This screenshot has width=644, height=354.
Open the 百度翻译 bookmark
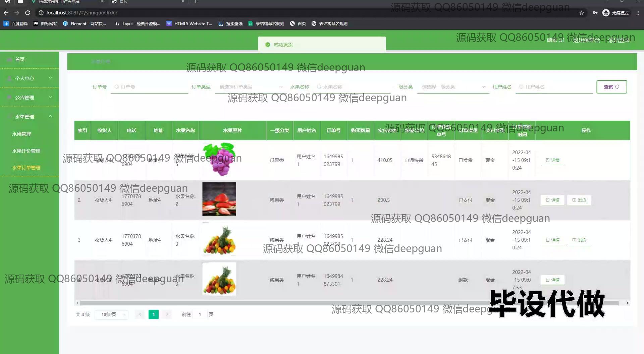pyautogui.click(x=15, y=23)
